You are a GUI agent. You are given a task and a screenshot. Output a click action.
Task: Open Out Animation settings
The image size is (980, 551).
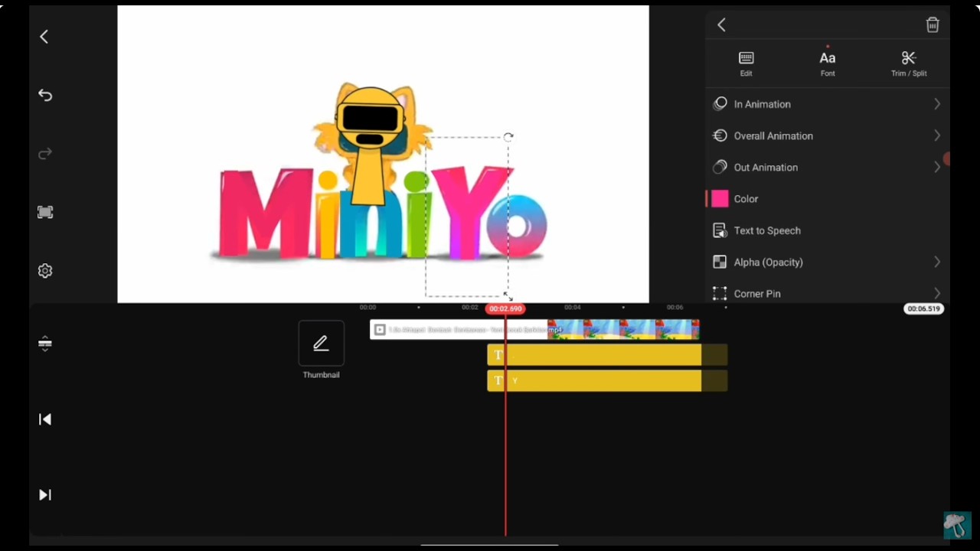click(x=828, y=167)
